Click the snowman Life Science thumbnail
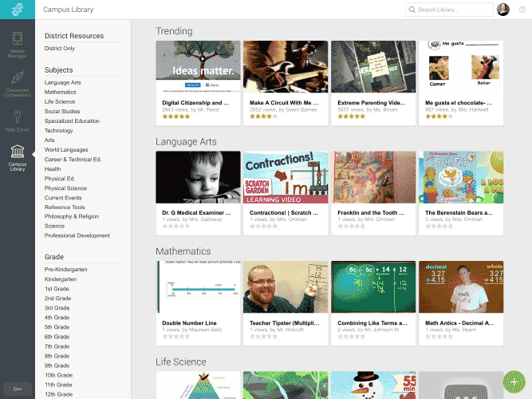This screenshot has width=532, height=399. point(373,385)
